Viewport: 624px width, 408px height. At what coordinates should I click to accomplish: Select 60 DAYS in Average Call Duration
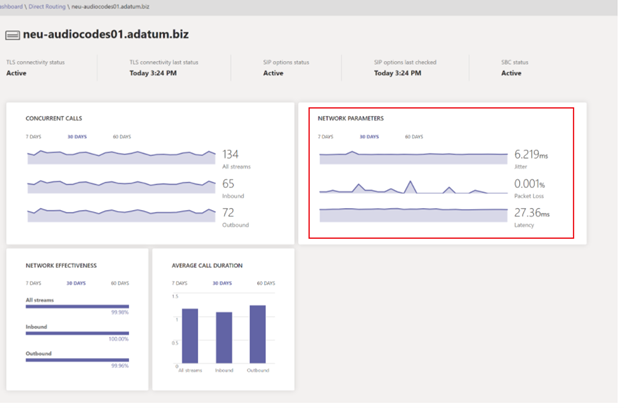(x=266, y=283)
